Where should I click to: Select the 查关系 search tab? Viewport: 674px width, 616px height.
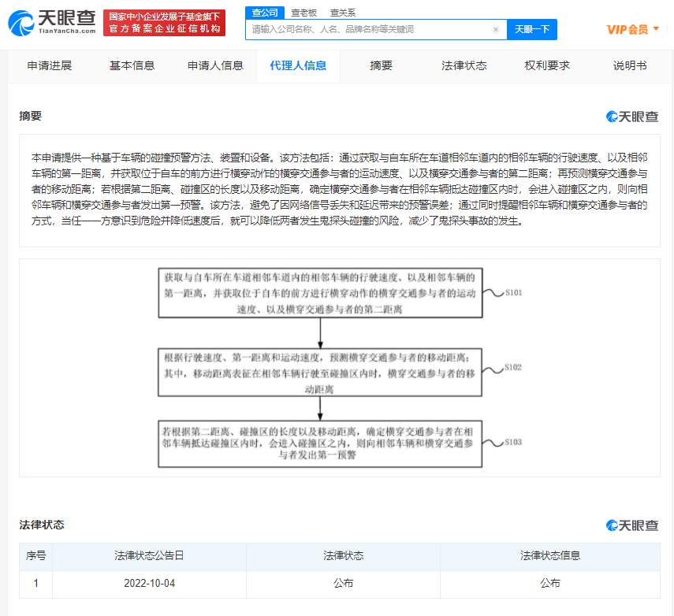coord(343,13)
